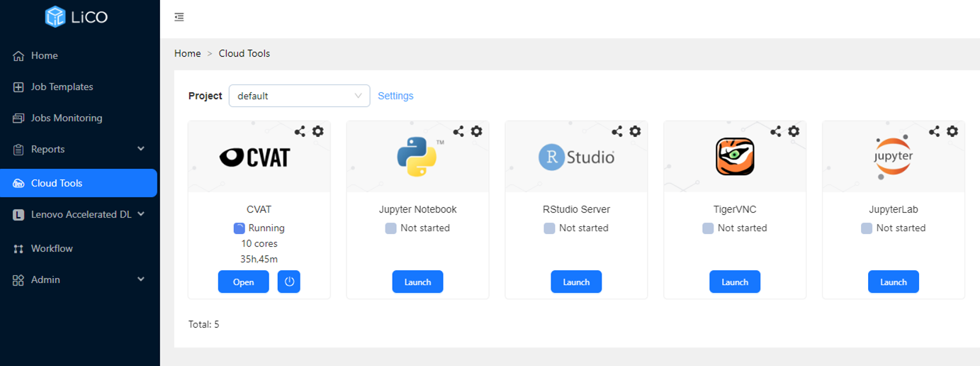Open gear settings on TigerVNC card
Screen dimensions: 980x366
pyautogui.click(x=794, y=131)
